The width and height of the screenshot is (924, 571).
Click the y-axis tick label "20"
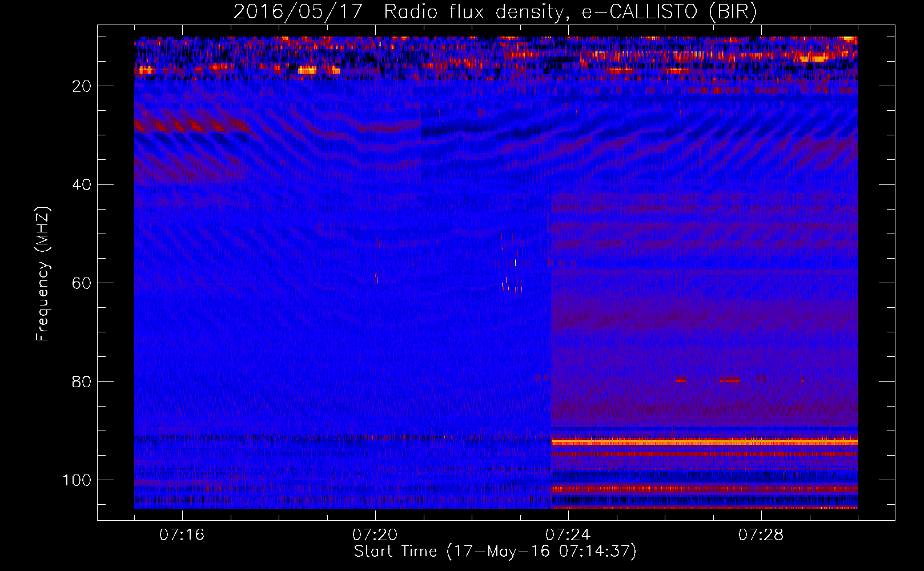pos(82,86)
